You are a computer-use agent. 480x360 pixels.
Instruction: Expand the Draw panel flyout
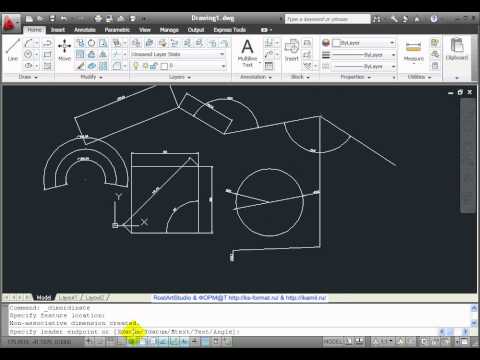point(28,77)
